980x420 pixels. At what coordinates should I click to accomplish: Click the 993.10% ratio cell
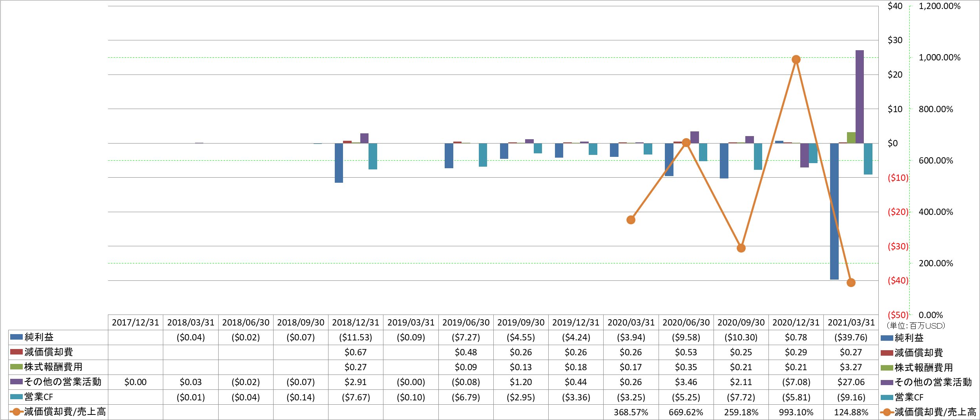(796, 412)
